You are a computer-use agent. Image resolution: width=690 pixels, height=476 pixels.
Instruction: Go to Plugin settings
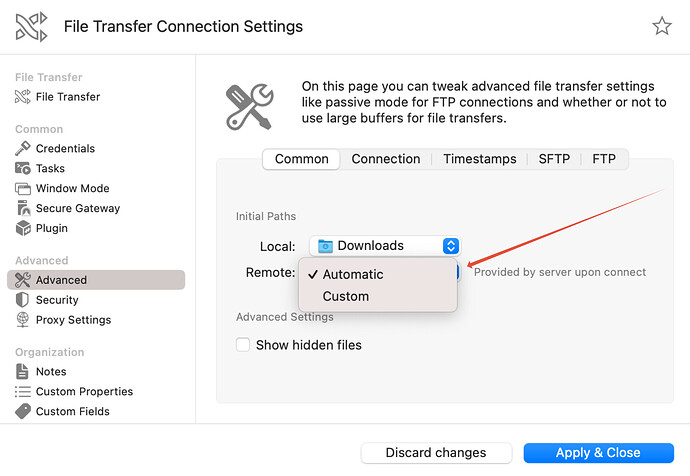tap(52, 228)
